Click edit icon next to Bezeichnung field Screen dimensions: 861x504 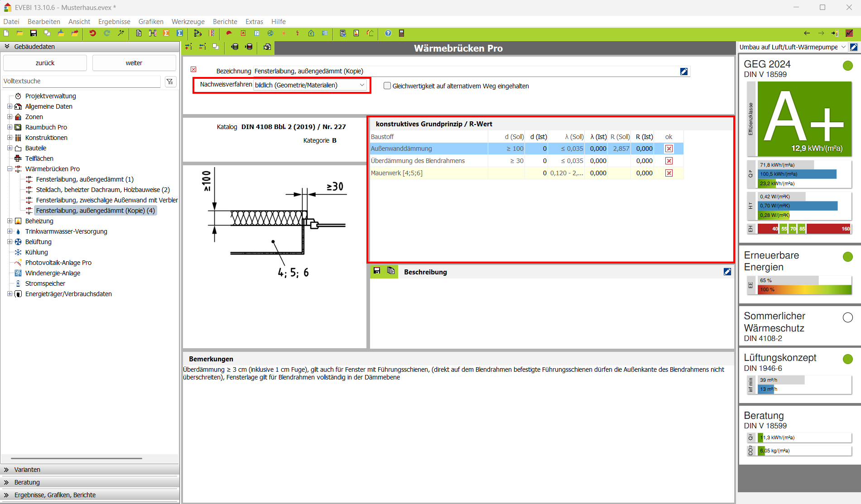point(684,72)
